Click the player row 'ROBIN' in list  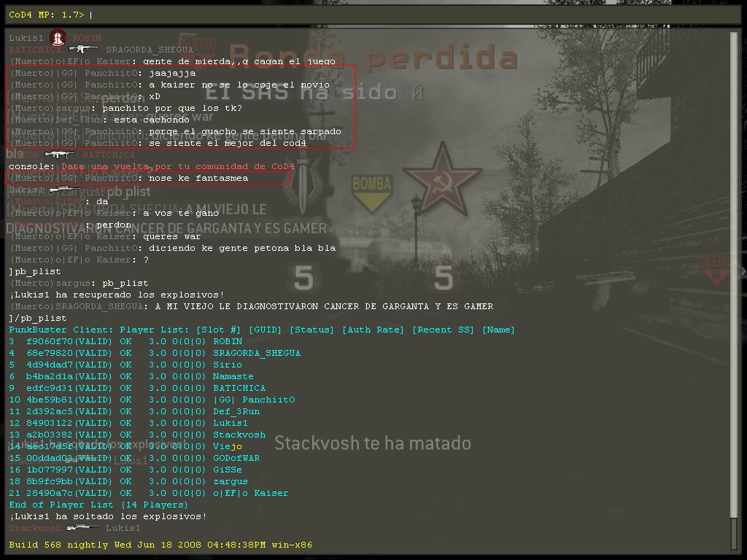pyautogui.click(x=125, y=341)
